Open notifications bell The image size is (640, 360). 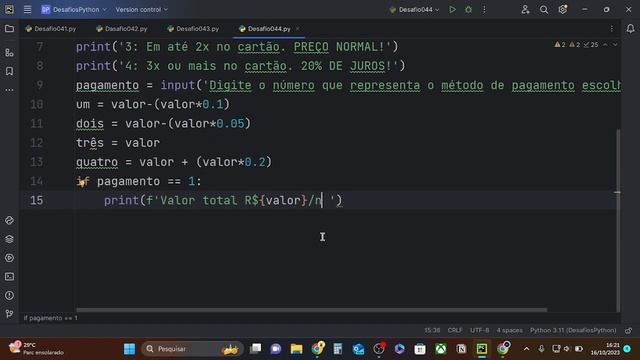630,29
